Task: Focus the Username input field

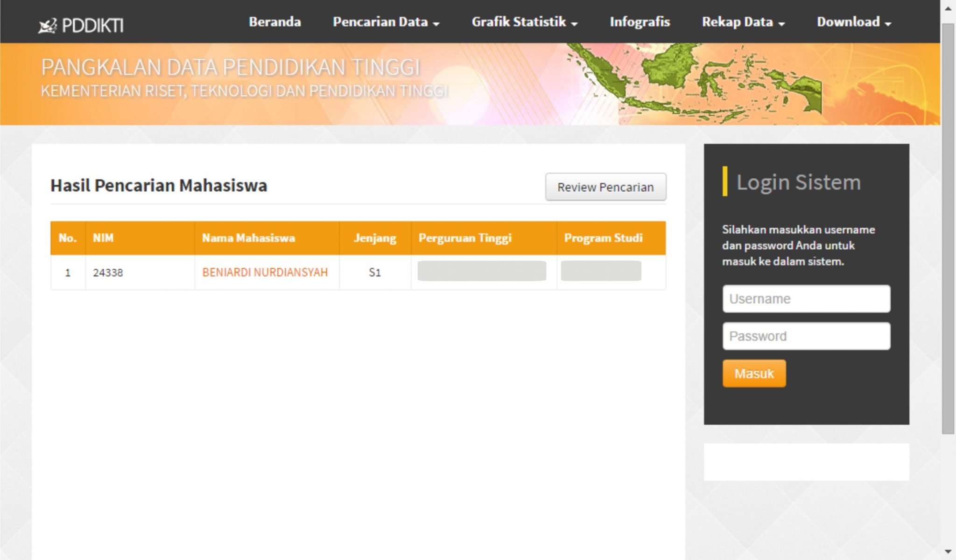Action: pyautogui.click(x=806, y=299)
